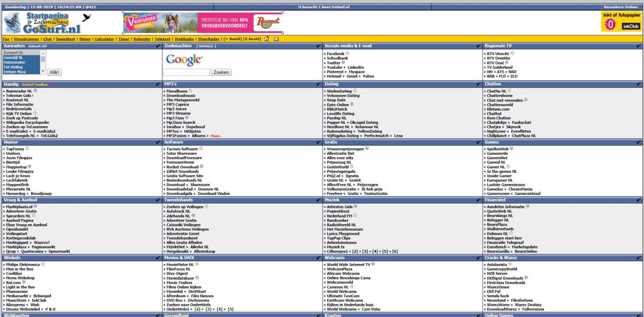
Task: Open Kalender from the yellow menu
Action: coord(142,39)
